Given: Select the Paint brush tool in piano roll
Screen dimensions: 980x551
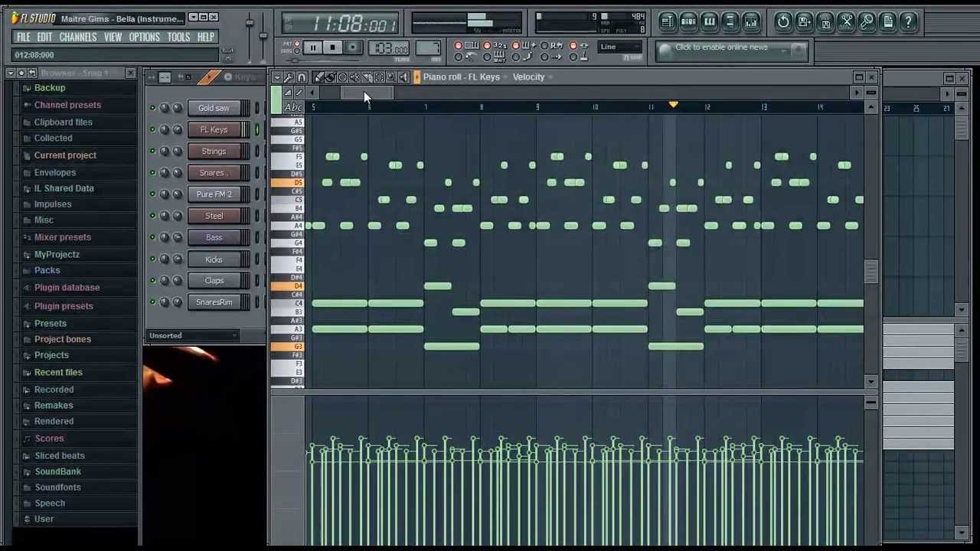Looking at the screenshot, I should 331,77.
